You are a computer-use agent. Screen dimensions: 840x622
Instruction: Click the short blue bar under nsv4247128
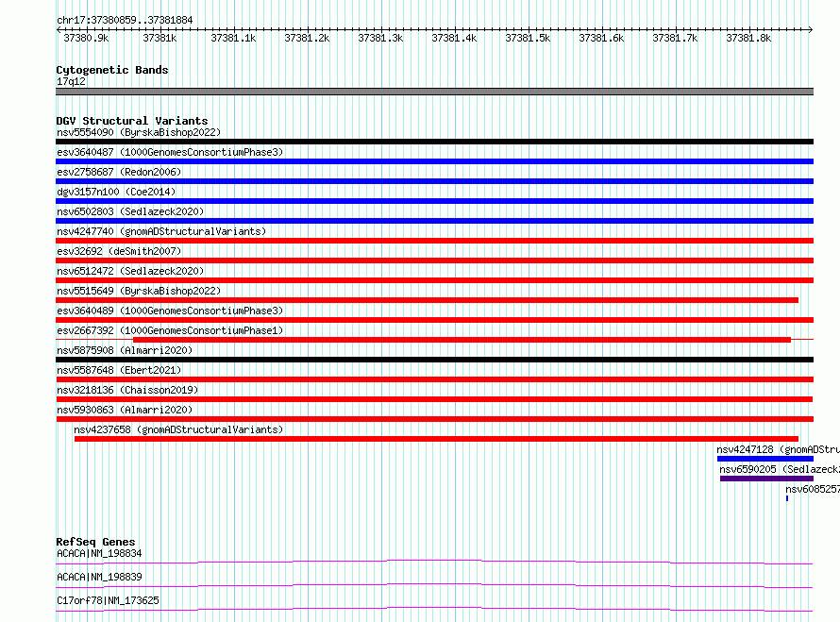pyautogui.click(x=765, y=459)
